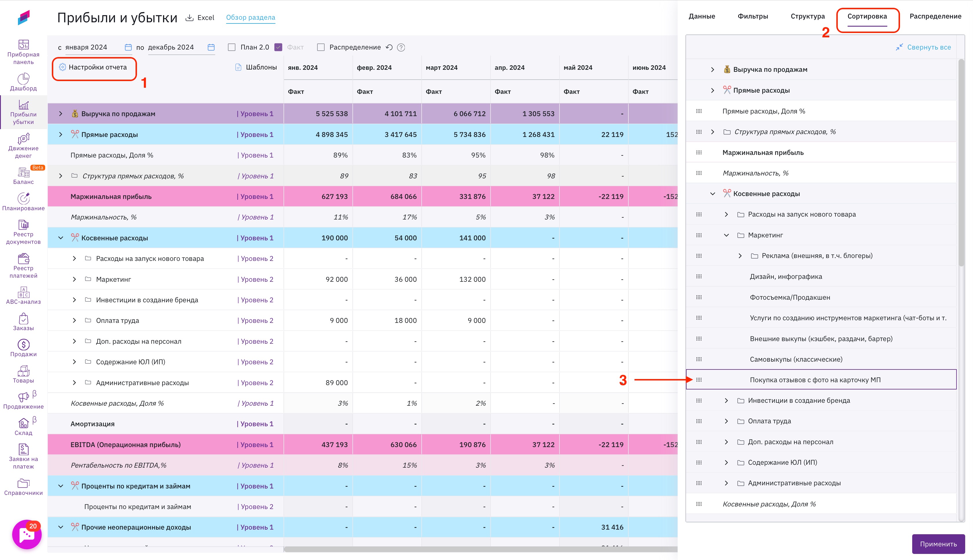Click Excel export download icon

189,18
